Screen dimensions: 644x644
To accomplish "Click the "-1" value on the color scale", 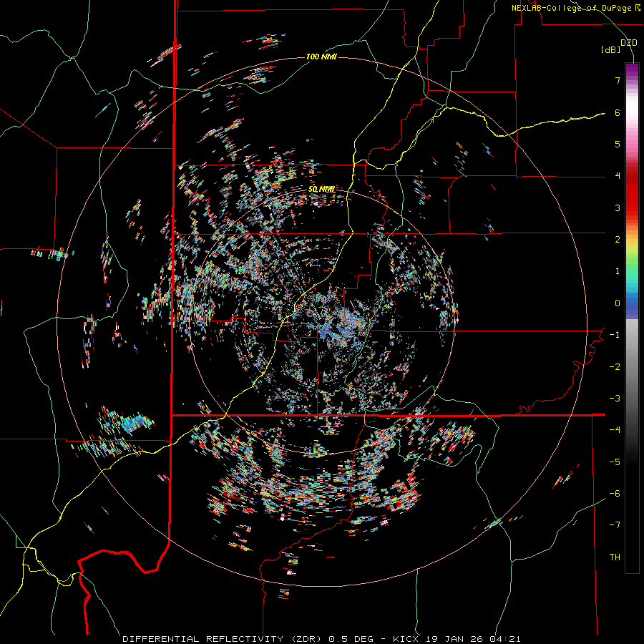I will coord(615,335).
